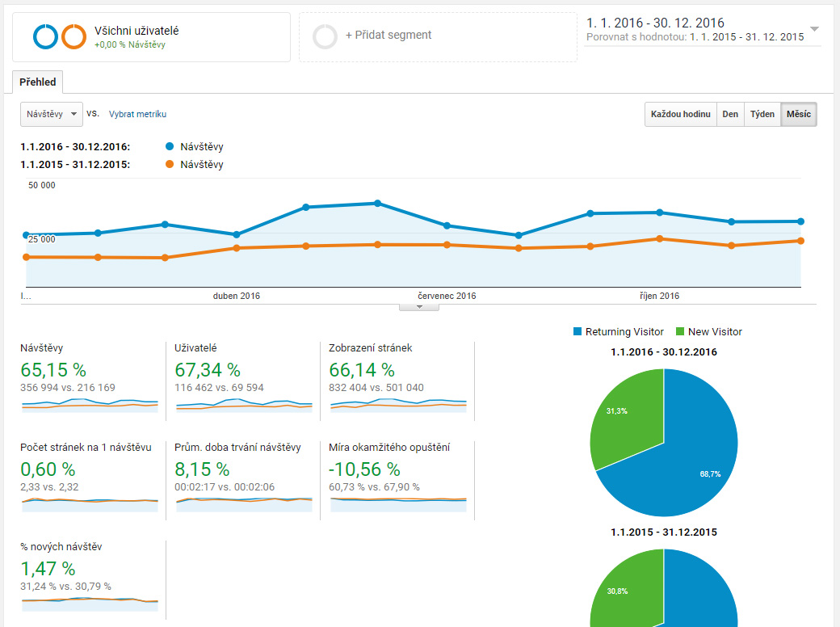Click the Návštěvy metric heading

[x=42, y=347]
